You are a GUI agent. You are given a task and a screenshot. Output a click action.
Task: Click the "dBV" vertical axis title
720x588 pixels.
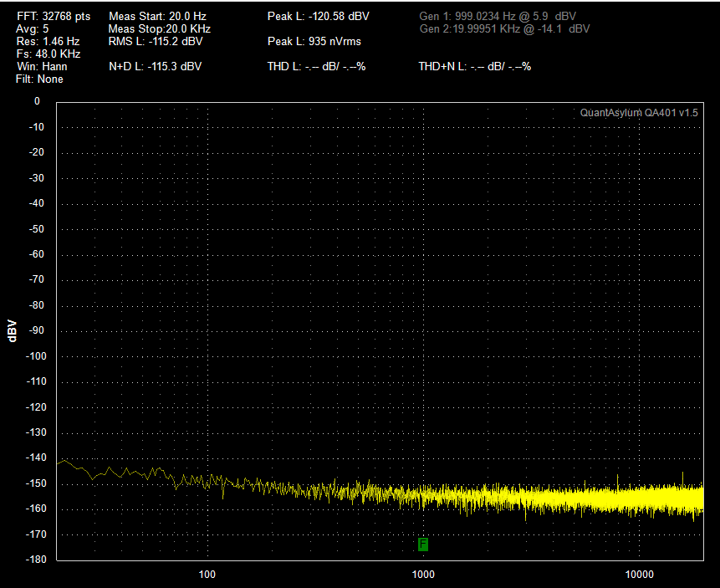pos(13,330)
